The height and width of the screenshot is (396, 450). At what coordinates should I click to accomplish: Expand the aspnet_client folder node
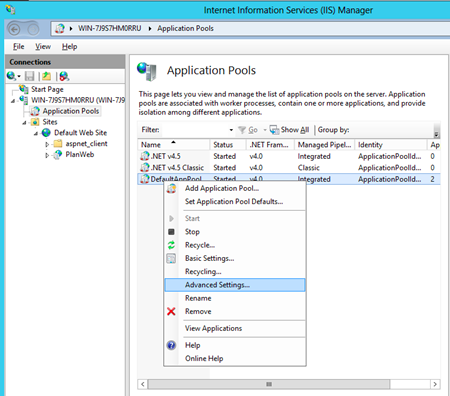pyautogui.click(x=47, y=144)
